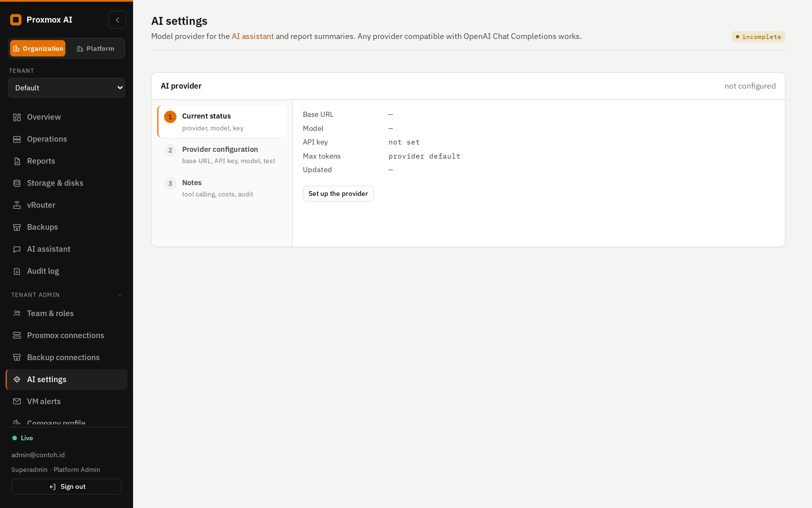Click the Team & roles people icon

coord(17,314)
